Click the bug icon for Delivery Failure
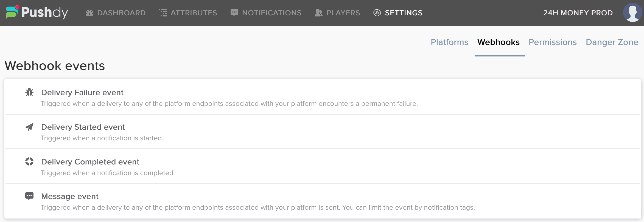Image resolution: width=644 pixels, height=222 pixels. click(x=29, y=92)
